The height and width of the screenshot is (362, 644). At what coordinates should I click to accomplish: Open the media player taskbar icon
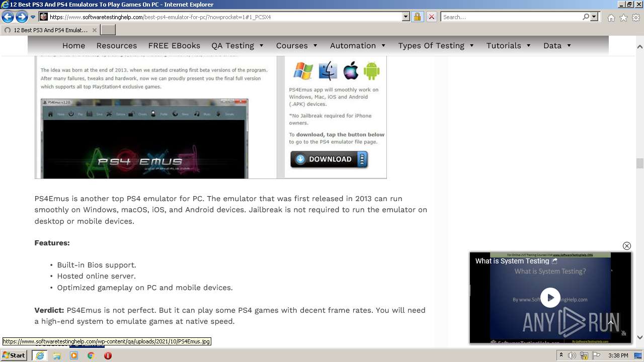(74, 355)
